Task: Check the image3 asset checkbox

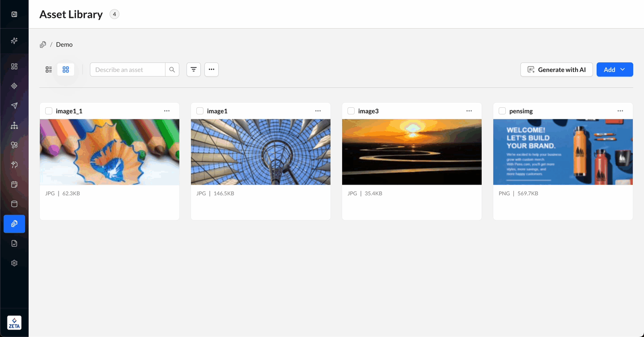Action: pyautogui.click(x=351, y=111)
